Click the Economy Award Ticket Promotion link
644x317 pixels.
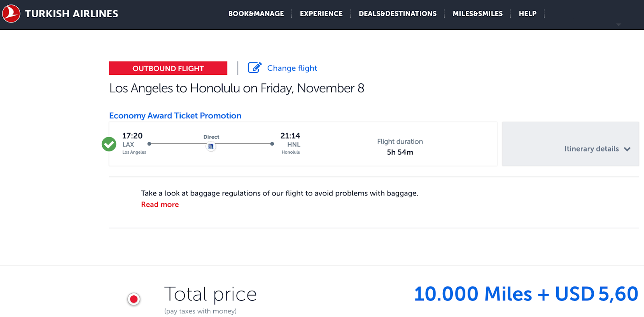click(x=175, y=115)
